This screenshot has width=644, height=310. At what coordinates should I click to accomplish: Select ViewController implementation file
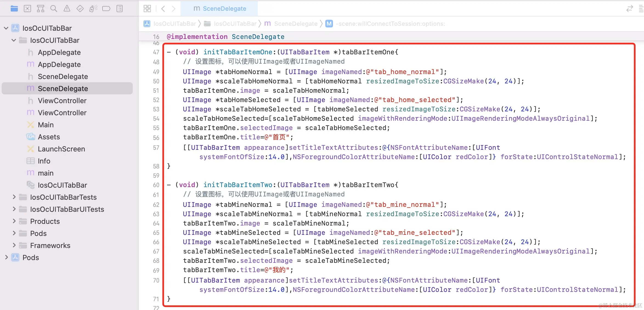(x=62, y=112)
